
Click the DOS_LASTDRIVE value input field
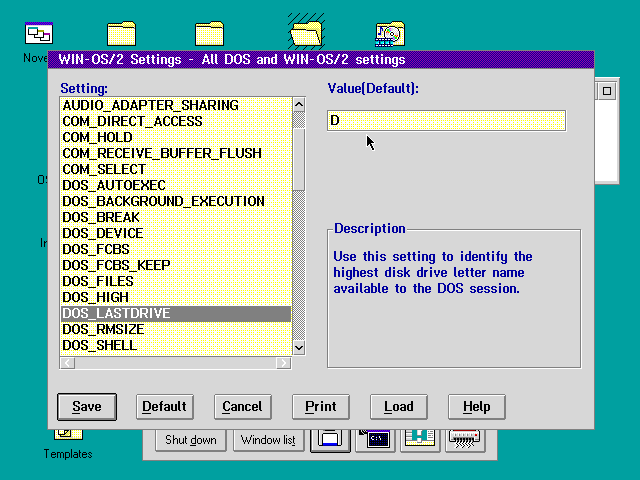(447, 120)
